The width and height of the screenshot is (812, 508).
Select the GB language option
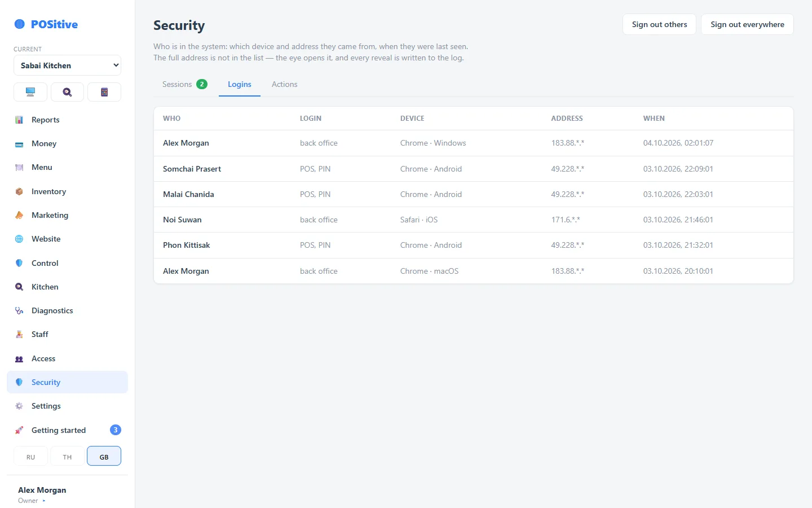104,456
